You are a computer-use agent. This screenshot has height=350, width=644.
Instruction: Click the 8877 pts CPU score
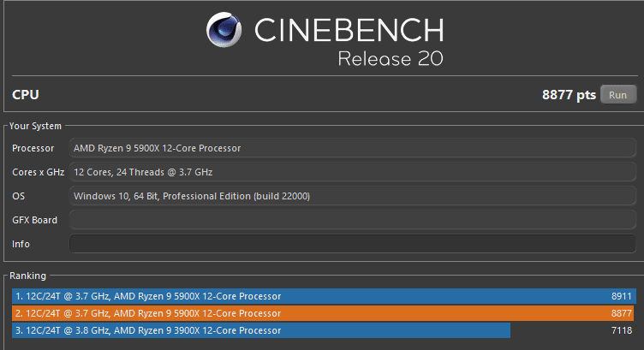569,95
